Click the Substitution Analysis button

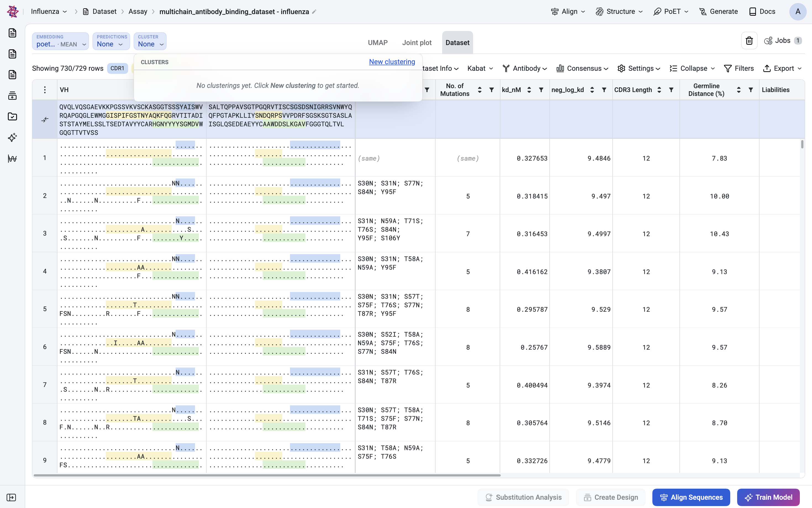coord(523,497)
